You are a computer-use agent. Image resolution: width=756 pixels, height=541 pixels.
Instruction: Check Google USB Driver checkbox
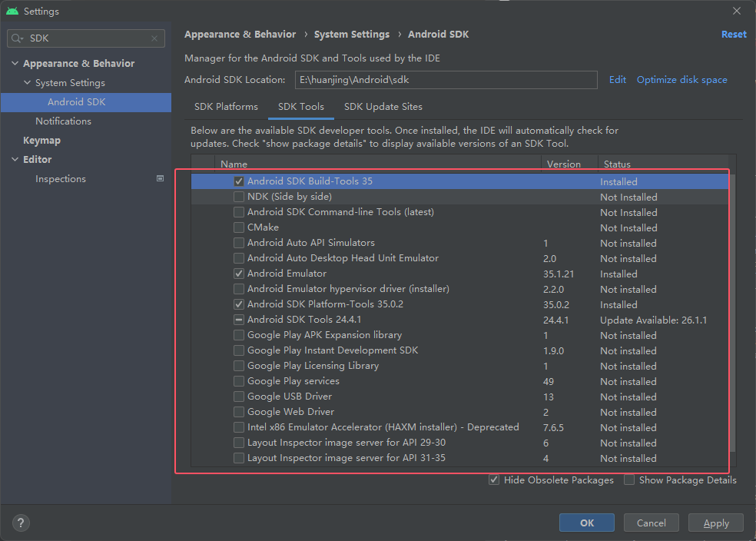pyautogui.click(x=239, y=397)
